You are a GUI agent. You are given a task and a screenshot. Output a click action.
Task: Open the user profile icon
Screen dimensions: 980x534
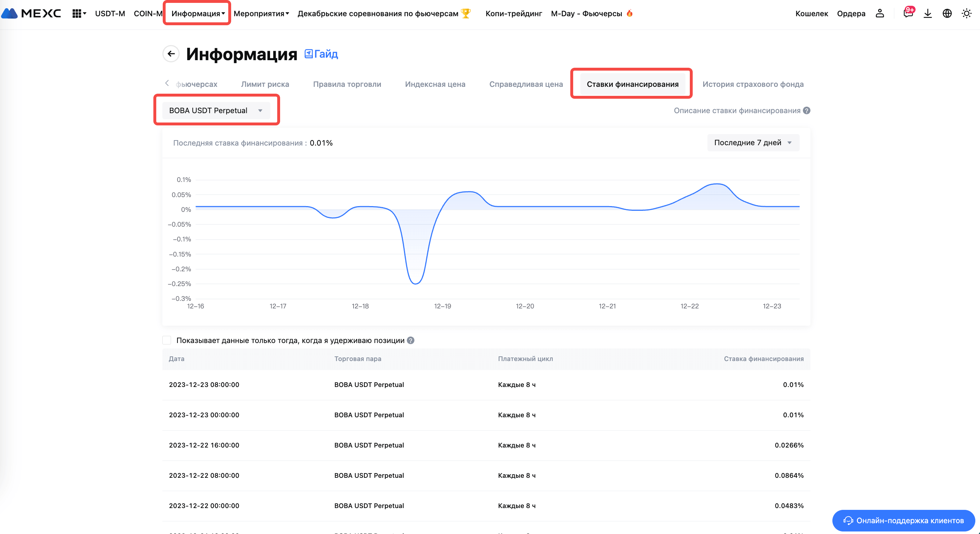[x=880, y=14]
